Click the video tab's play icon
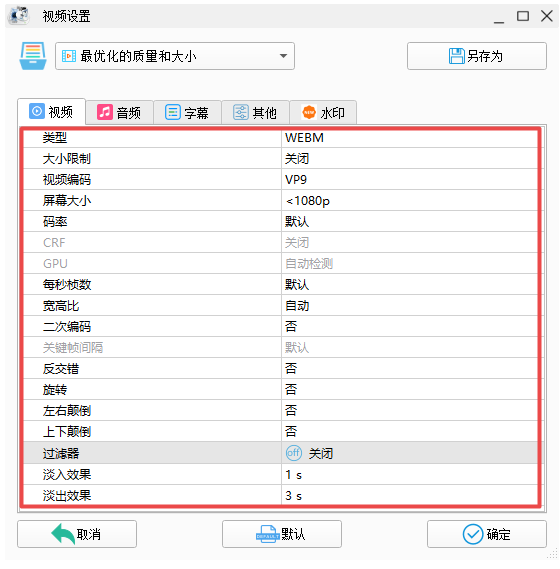The image size is (560, 569). (37, 111)
